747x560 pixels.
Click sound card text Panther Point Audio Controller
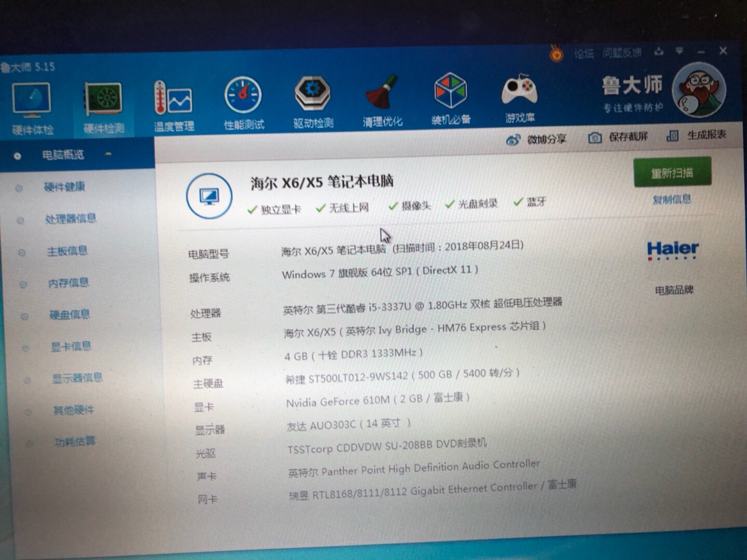pyautogui.click(x=414, y=467)
